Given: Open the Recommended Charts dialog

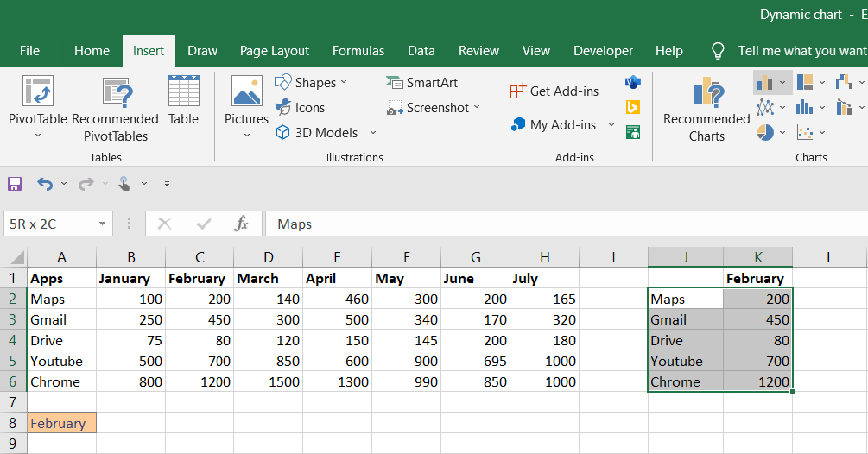Looking at the screenshot, I should 706,110.
